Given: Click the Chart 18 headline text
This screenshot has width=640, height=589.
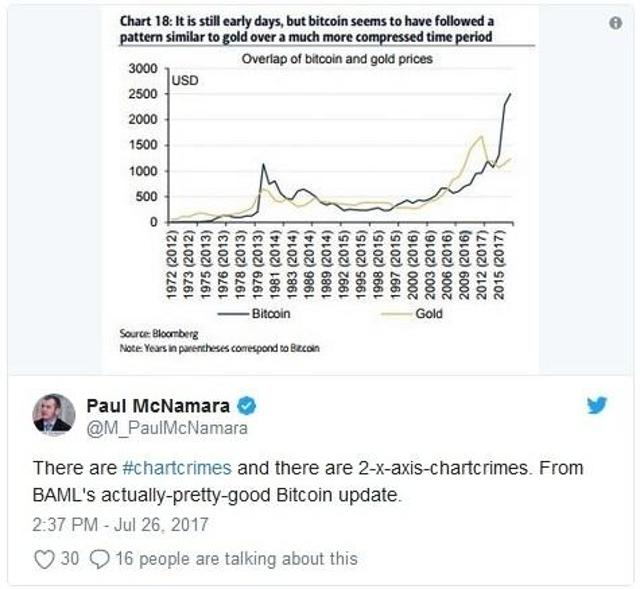Looking at the screenshot, I should pyautogui.click(x=307, y=29).
